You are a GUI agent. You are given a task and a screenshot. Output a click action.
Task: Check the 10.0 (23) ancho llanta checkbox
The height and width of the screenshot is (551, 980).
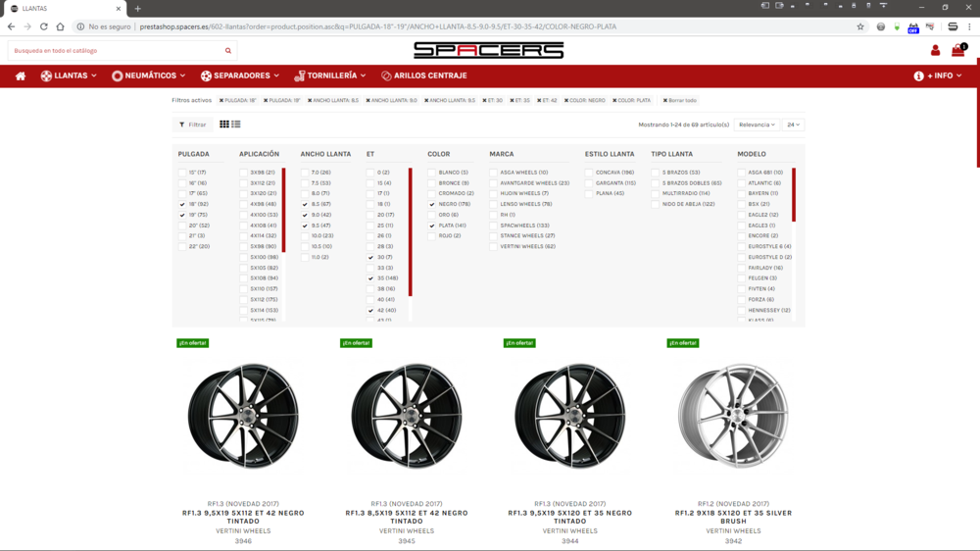(x=305, y=235)
